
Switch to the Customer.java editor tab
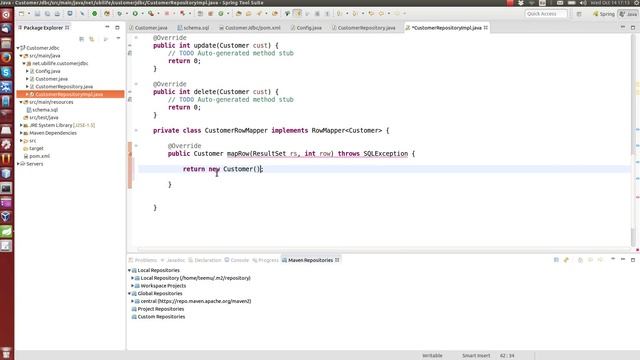[x=148, y=28]
